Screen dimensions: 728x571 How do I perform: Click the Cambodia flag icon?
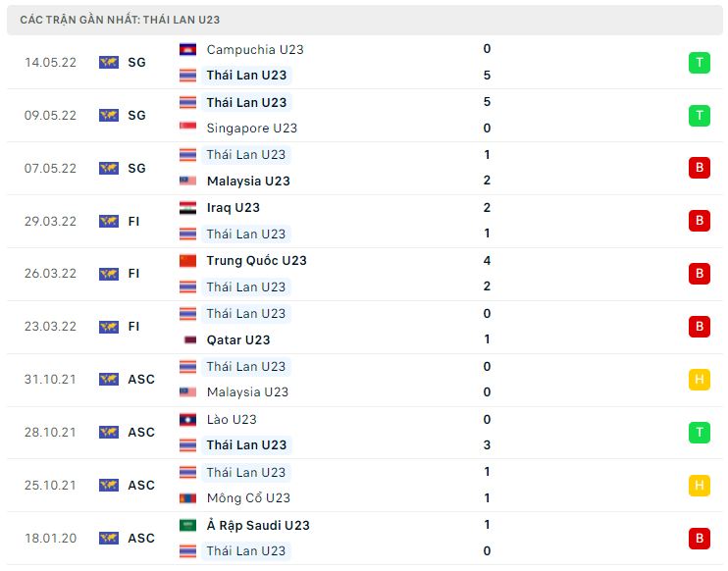[x=187, y=49]
